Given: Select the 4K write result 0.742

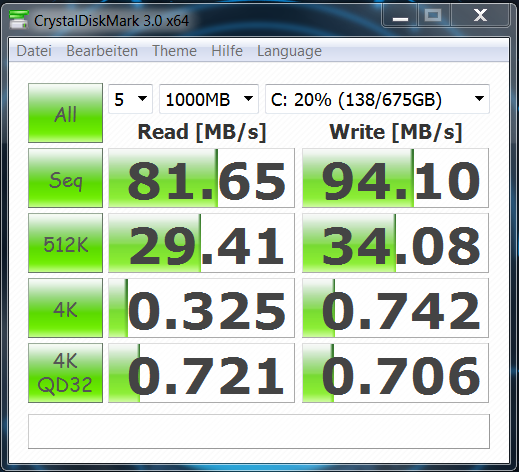Looking at the screenshot, I should [x=395, y=308].
